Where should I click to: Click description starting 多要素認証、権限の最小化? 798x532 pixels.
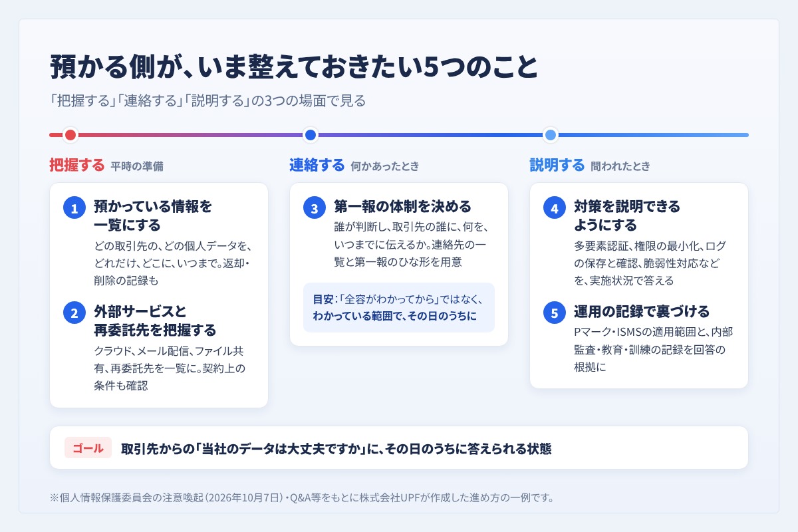click(650, 263)
